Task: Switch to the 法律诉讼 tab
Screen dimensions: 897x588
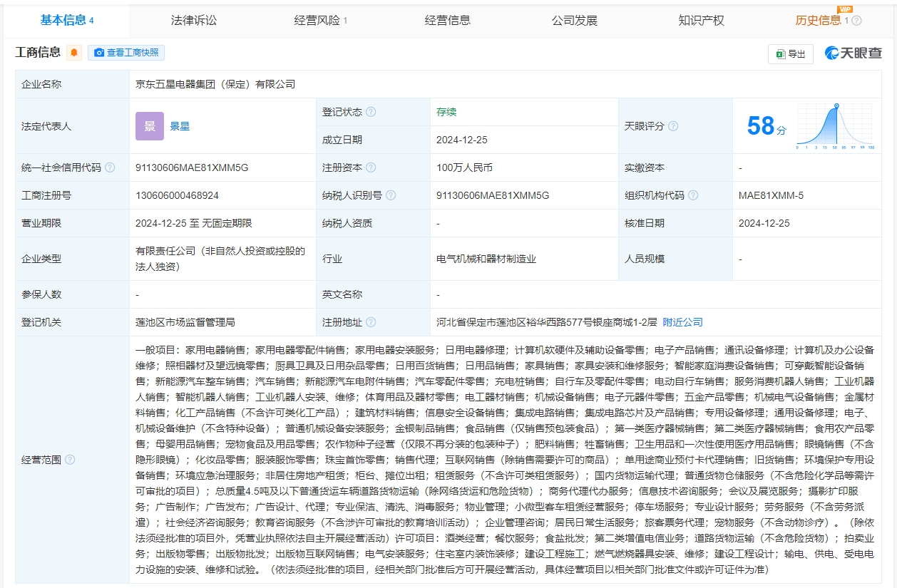Action: click(x=193, y=20)
